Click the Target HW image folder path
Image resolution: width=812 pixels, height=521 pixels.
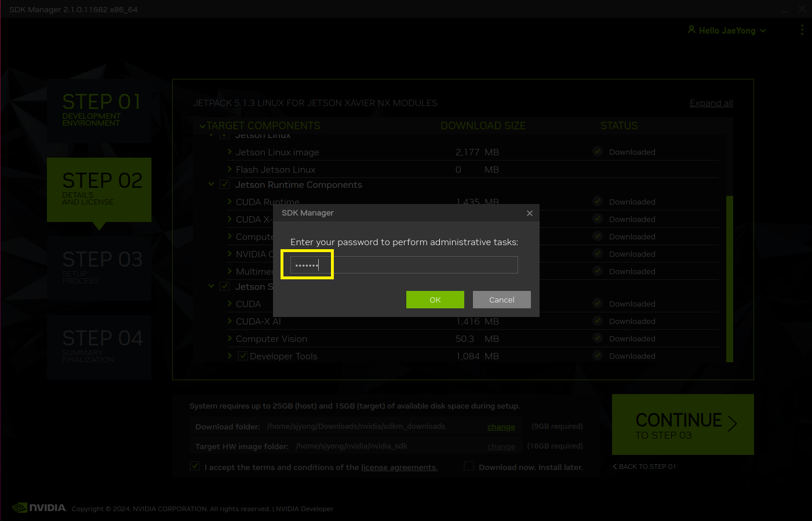pos(351,446)
